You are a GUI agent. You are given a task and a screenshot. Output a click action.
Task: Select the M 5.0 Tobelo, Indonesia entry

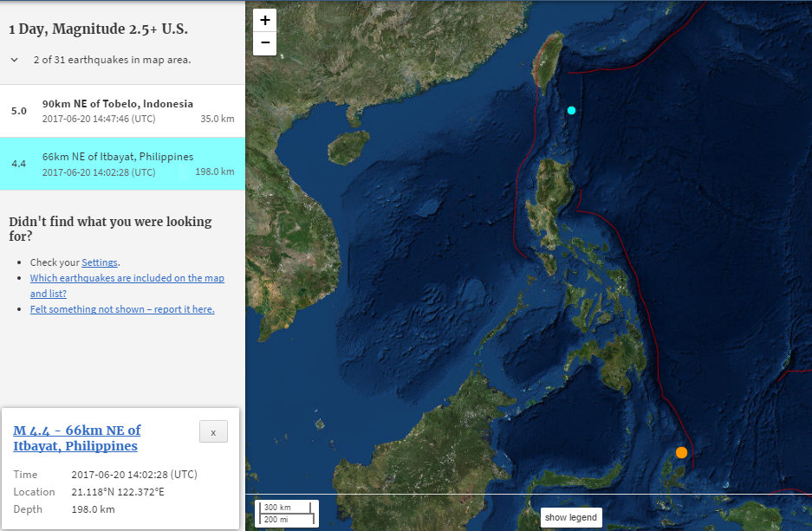coord(123,110)
